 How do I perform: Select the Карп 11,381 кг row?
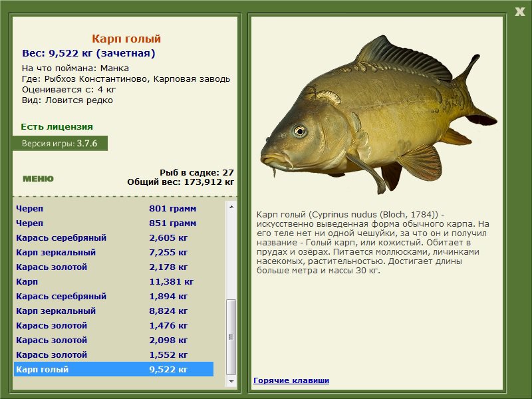point(114,281)
